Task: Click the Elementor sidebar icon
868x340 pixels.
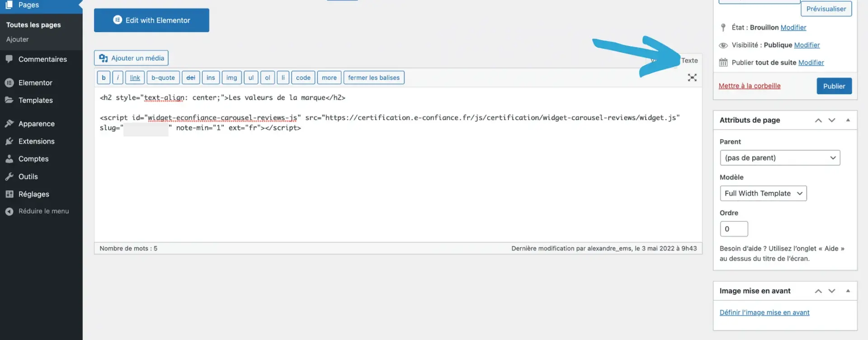Action: (9, 83)
